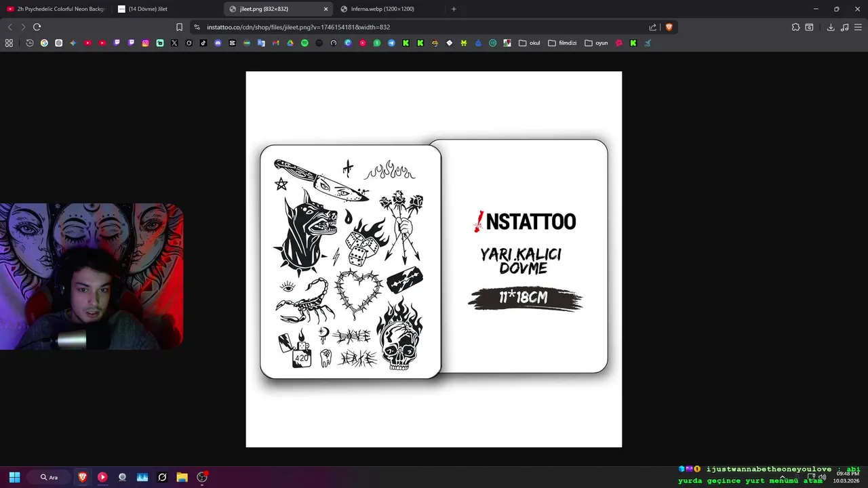This screenshot has height=488, width=868.
Task: Click the jileet.png tattoo image
Action: click(x=434, y=259)
